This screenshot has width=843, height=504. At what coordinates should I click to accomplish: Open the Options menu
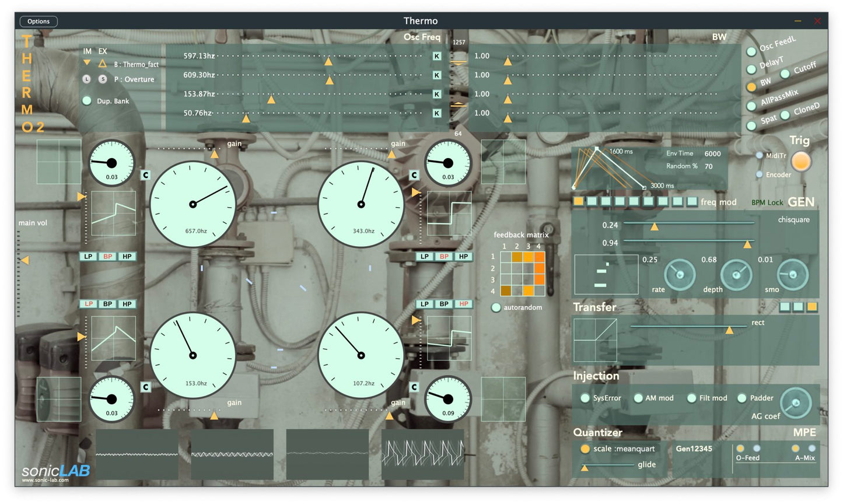tap(39, 22)
